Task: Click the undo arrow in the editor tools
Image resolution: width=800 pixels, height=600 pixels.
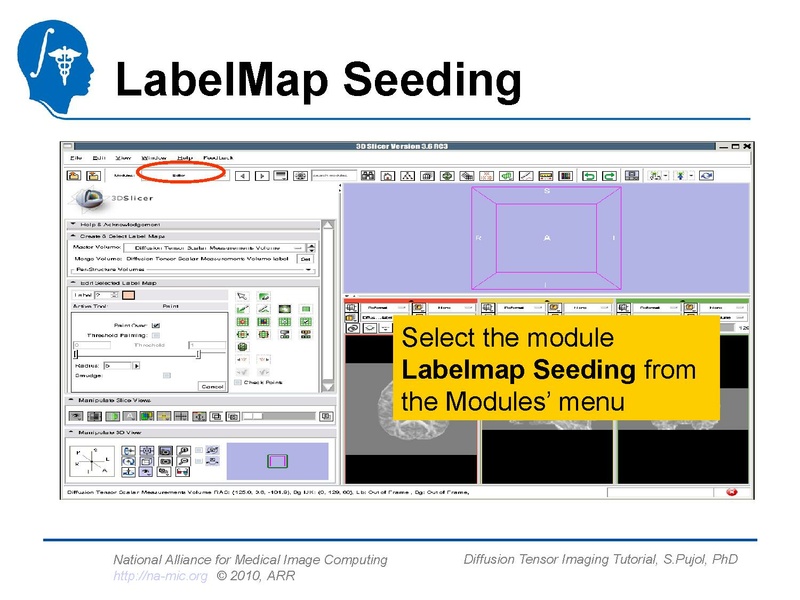Action: point(241,357)
